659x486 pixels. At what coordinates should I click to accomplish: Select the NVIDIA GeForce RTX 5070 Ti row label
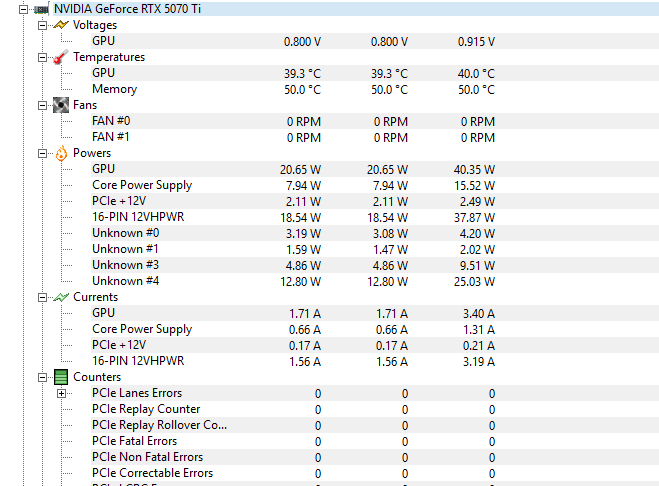tap(127, 9)
